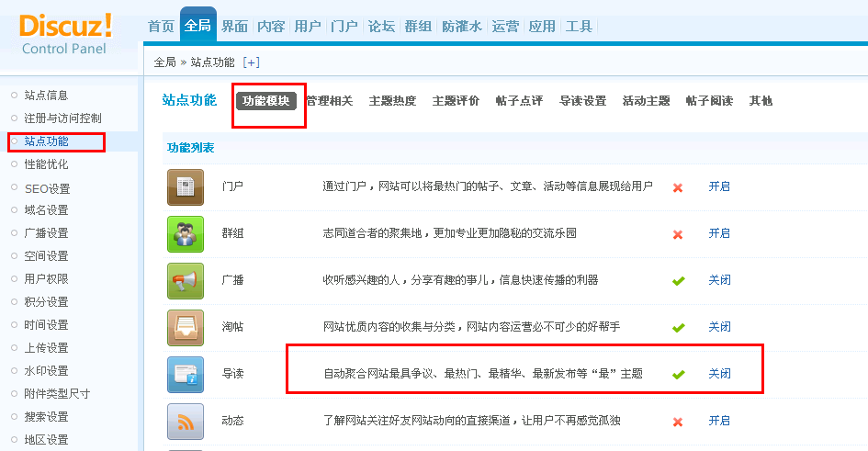The image size is (868, 451).
Task: Open 站点功能 in the sidebar
Action: coord(46,141)
